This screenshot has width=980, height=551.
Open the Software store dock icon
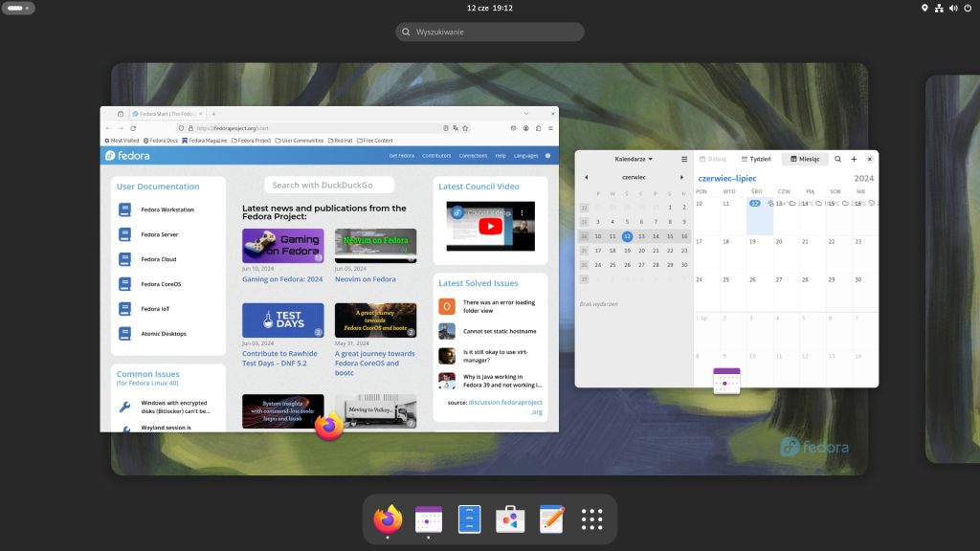(x=510, y=519)
